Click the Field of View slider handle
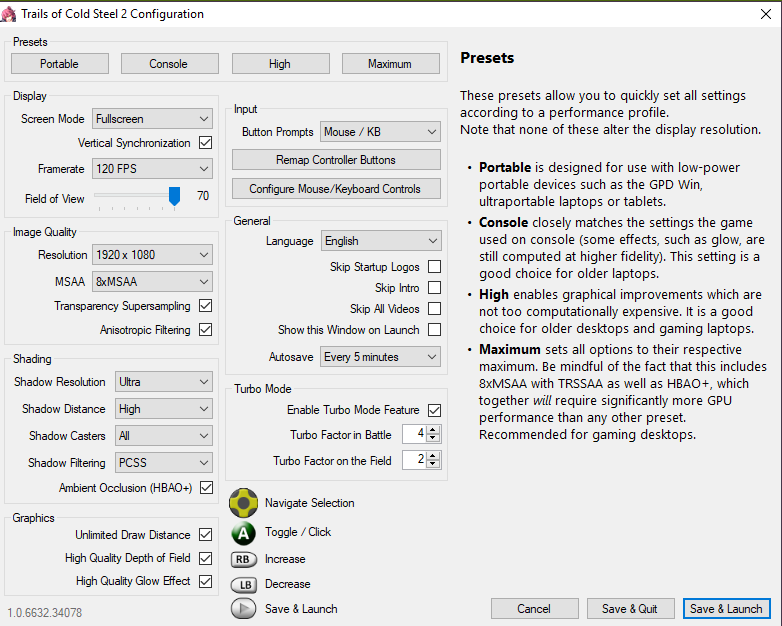 click(x=175, y=197)
